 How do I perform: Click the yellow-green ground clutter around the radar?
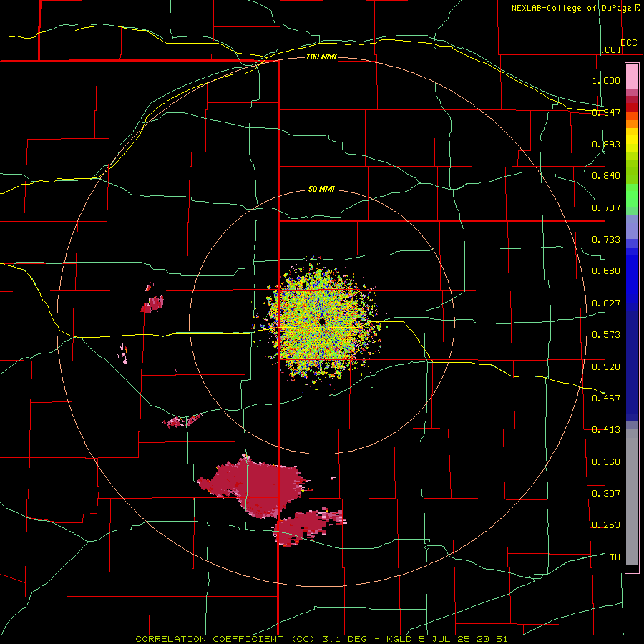(320, 323)
